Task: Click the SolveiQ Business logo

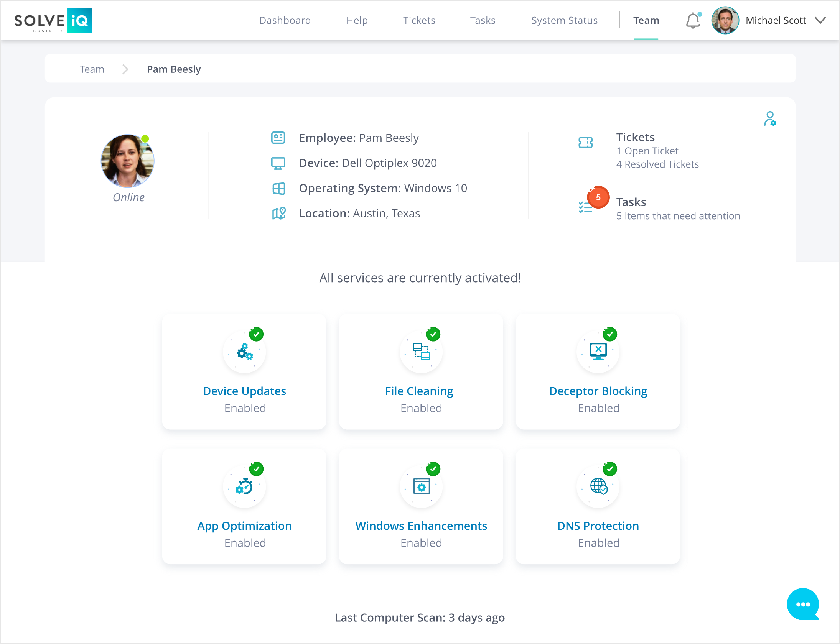Action: pyautogui.click(x=53, y=20)
